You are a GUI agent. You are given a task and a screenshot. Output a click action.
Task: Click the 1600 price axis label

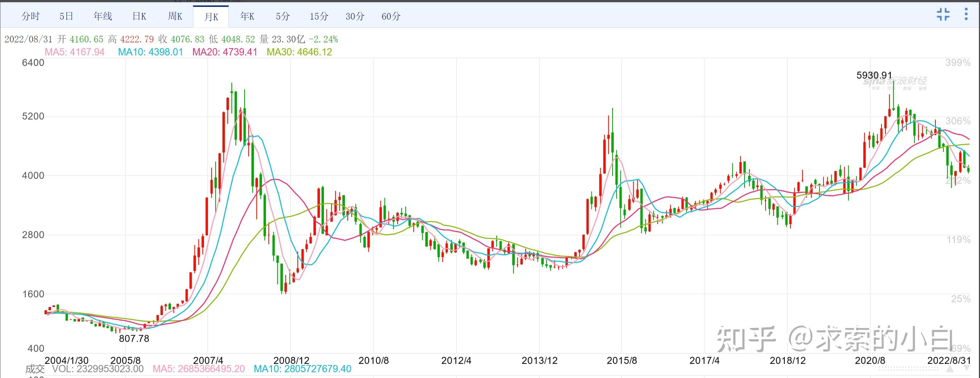point(33,294)
